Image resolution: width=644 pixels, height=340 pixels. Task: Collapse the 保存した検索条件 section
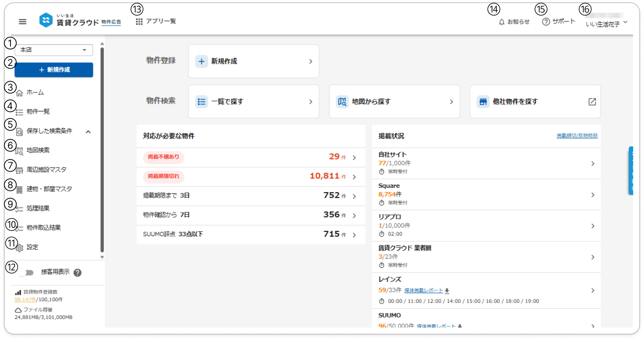point(88,132)
